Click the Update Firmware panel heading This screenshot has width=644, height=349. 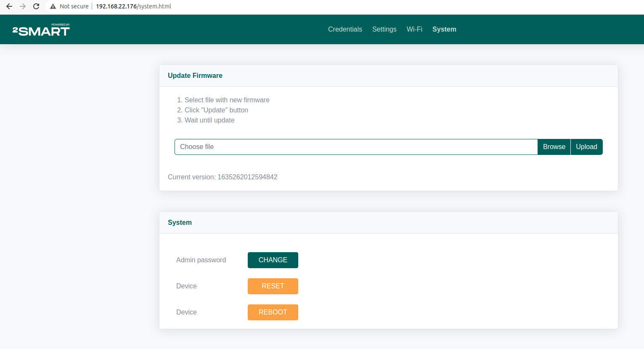click(195, 76)
